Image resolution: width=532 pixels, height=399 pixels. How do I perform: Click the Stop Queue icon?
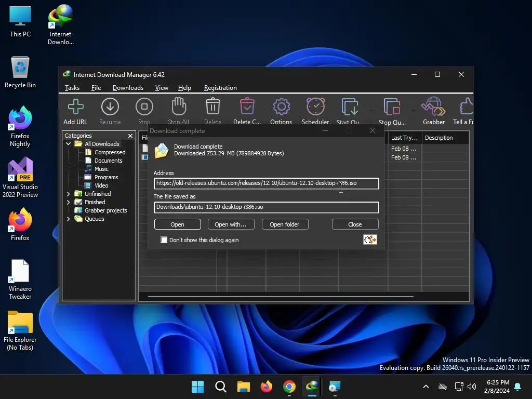click(x=392, y=107)
